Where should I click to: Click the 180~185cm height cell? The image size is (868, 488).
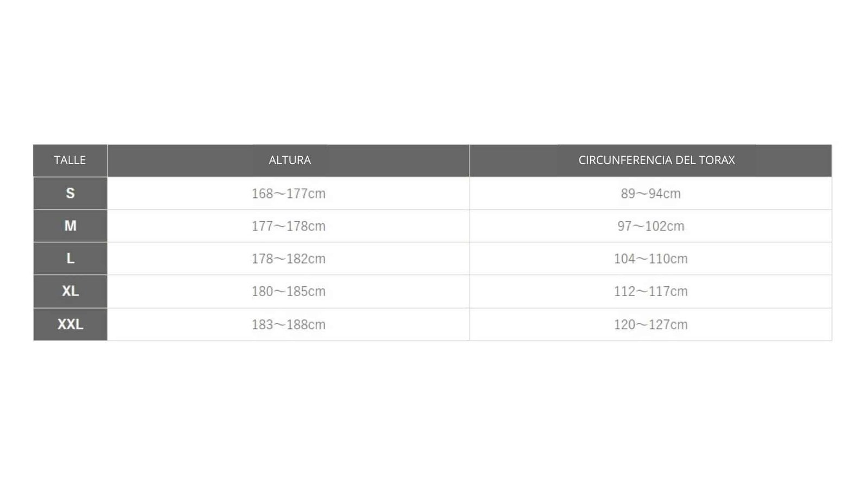click(x=289, y=292)
